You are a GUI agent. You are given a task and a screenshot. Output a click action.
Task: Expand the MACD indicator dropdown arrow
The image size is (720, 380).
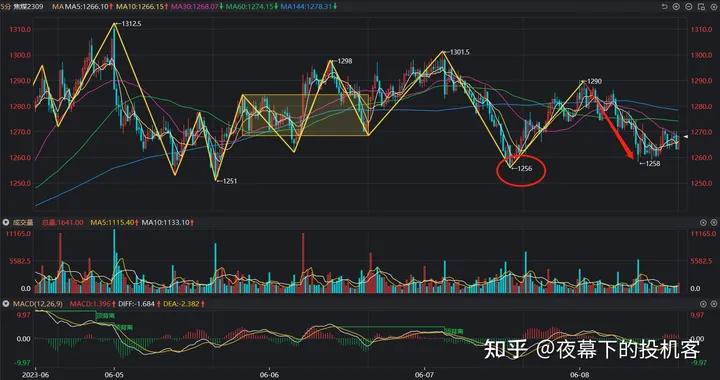(6, 304)
